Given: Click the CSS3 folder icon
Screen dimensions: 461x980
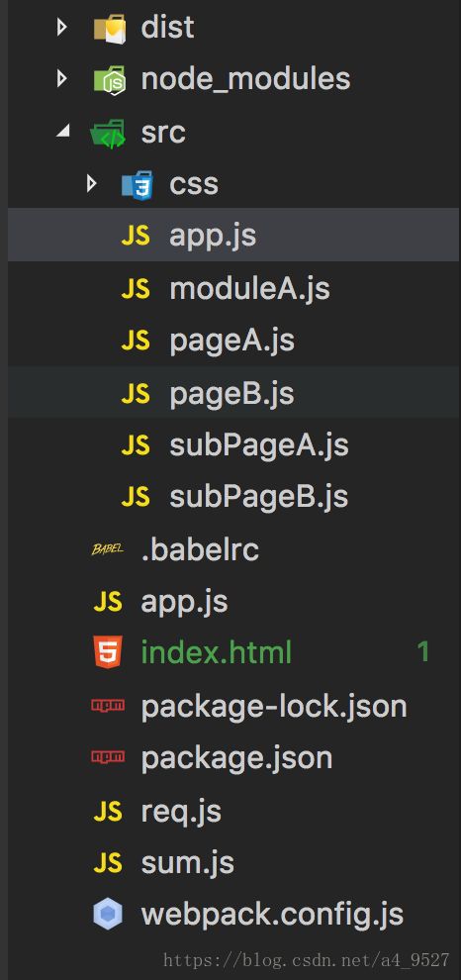Looking at the screenshot, I should pyautogui.click(x=137, y=185).
